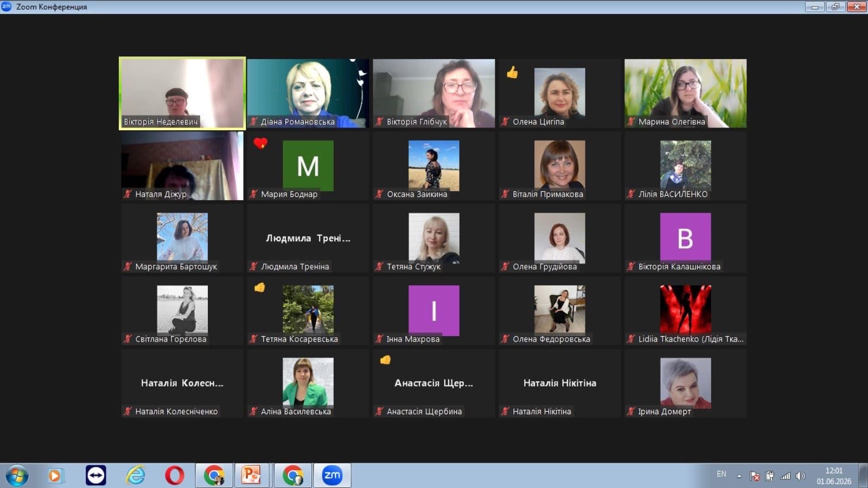Show hidden tray icons arrow

[739, 476]
